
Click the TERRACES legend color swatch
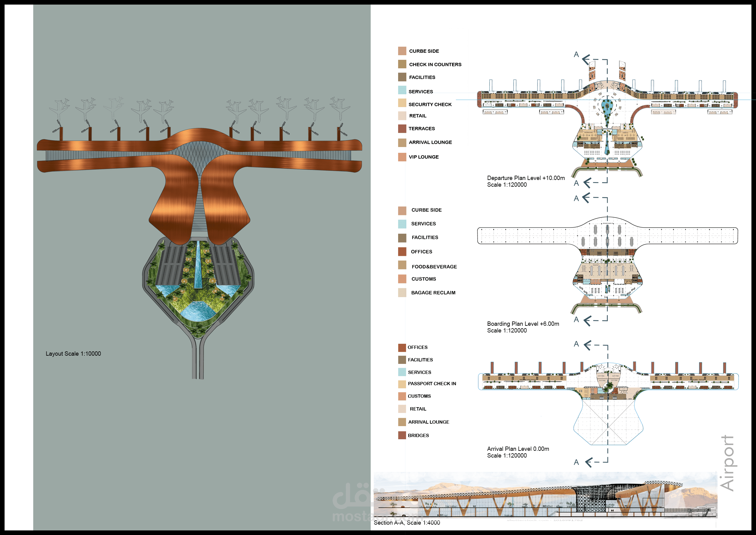coord(402,128)
